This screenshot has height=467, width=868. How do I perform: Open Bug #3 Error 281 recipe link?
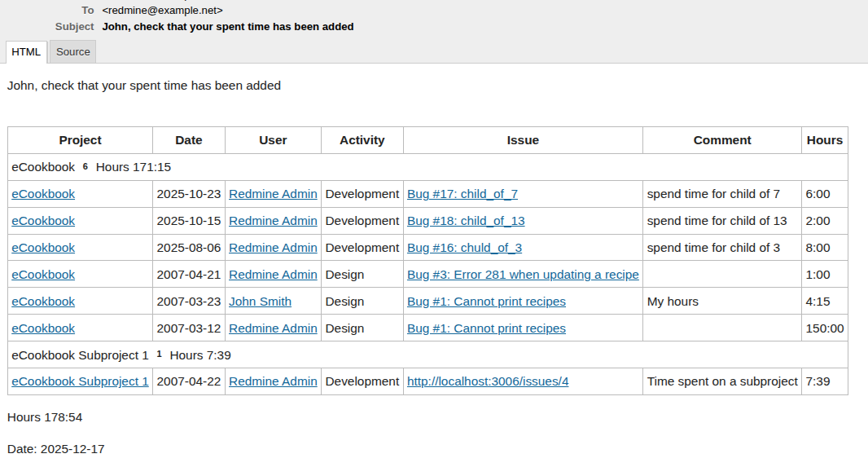pos(522,275)
